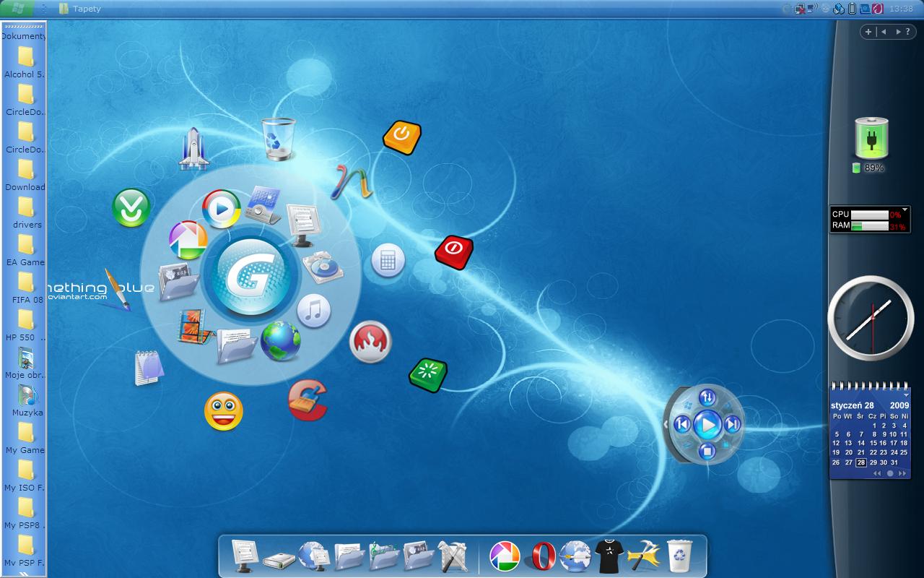Viewport: 924px width, 578px height.
Task: Click the Start button
Action: pos(17,8)
